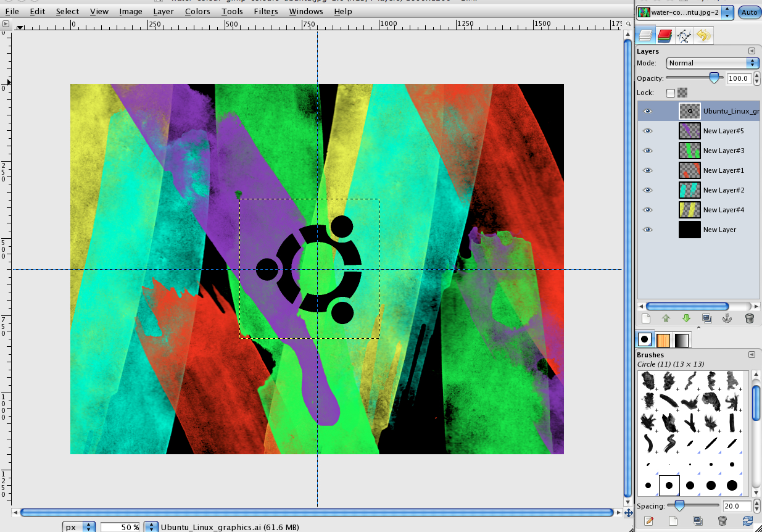This screenshot has width=762, height=532.
Task: Select the selected Circle (11) brush
Action: pyautogui.click(x=669, y=486)
